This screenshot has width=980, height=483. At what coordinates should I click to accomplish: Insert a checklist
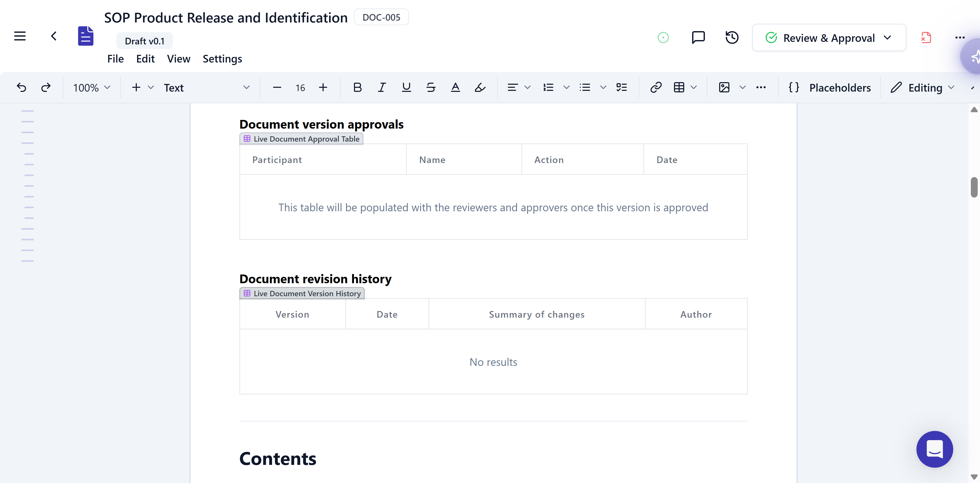(x=622, y=88)
